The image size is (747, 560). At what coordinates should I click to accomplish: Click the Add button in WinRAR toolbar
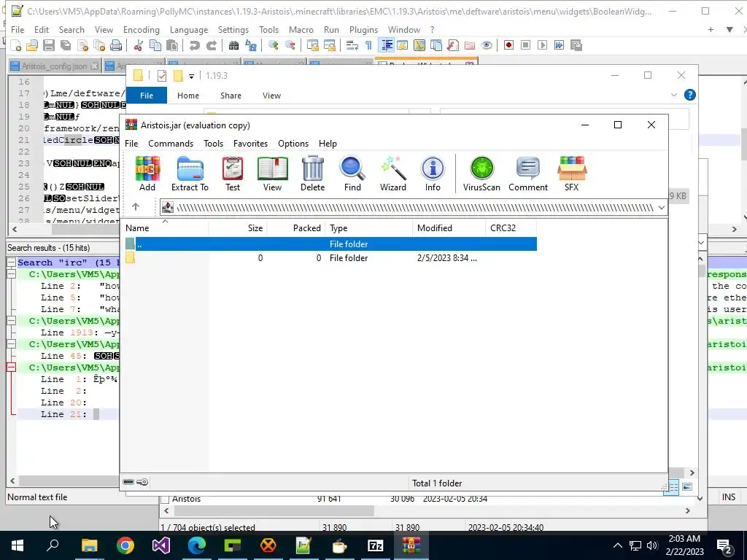[147, 174]
